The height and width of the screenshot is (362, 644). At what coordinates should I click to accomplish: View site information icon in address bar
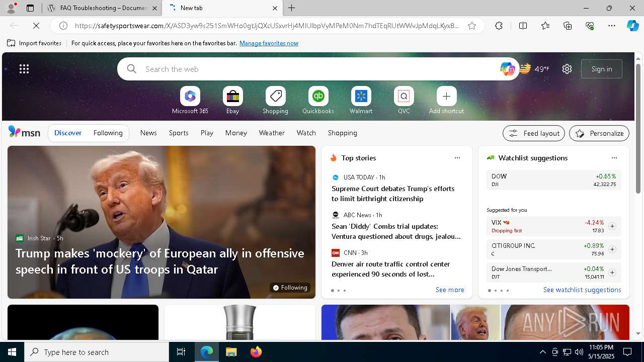pyautogui.click(x=63, y=26)
